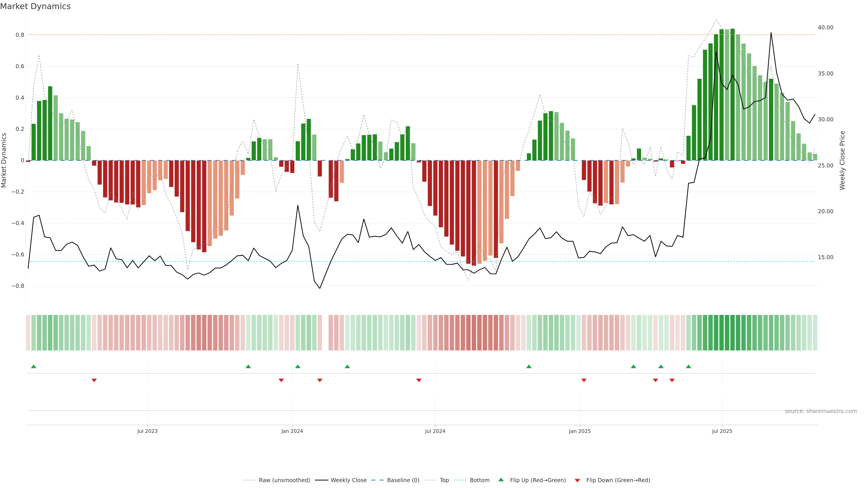This screenshot has width=868, height=488.
Task: Click the rightmost green flip-up triangle marker
Action: [688, 366]
